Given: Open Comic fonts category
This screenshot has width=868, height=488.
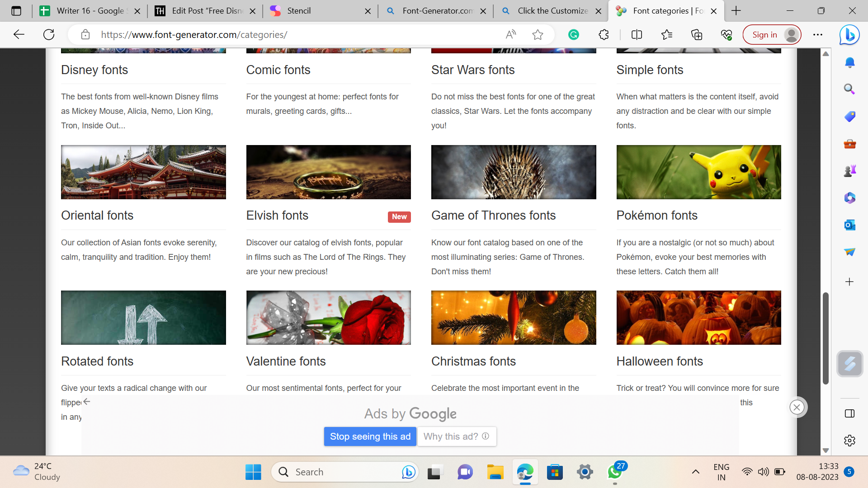Looking at the screenshot, I should 278,70.
